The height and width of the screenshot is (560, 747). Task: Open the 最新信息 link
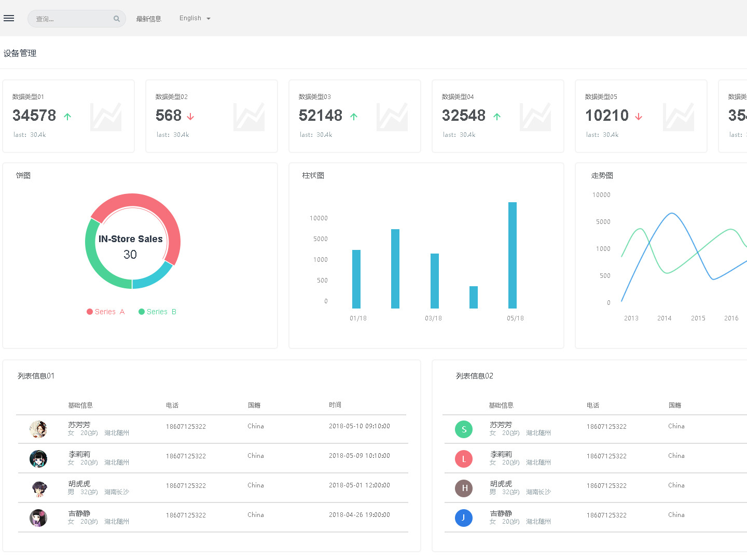point(148,19)
